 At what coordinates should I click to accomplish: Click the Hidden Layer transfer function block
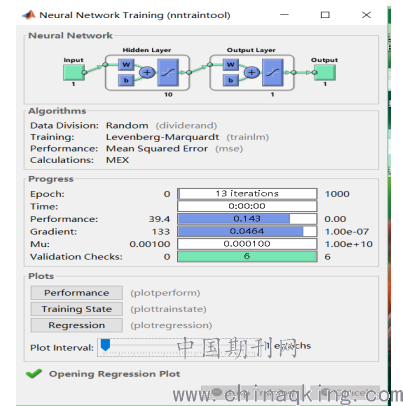click(168, 73)
